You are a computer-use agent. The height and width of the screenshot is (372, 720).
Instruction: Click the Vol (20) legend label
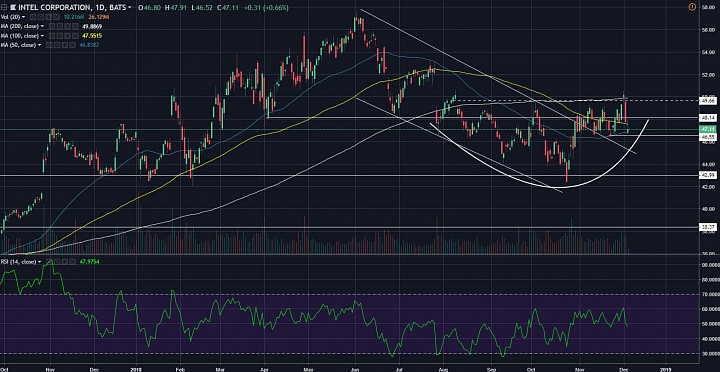tap(10, 17)
